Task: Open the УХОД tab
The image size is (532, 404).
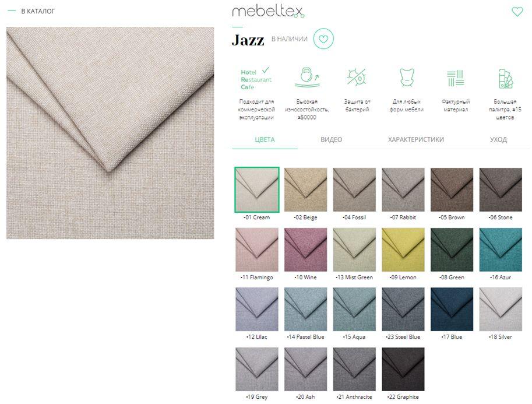Action: point(498,139)
